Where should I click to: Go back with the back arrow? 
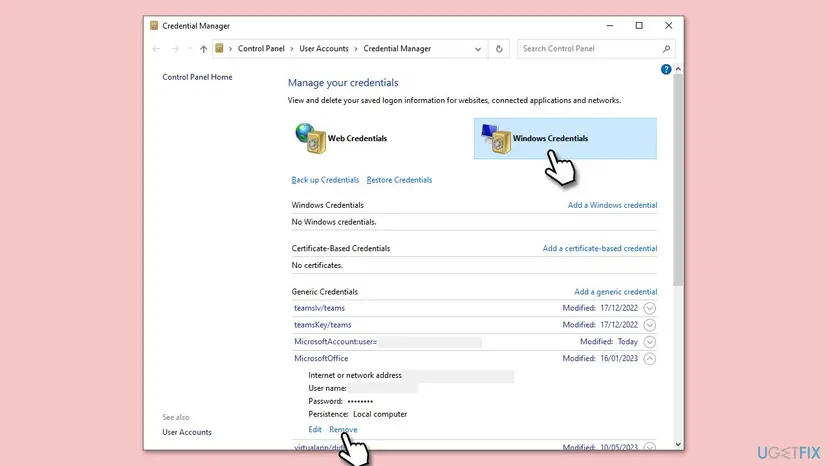pyautogui.click(x=156, y=49)
